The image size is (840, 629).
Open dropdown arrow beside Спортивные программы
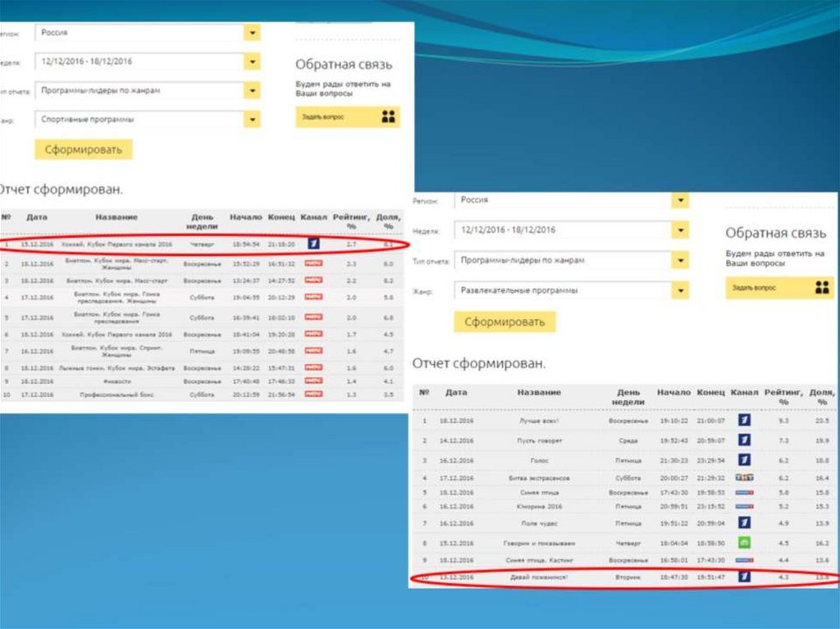click(252, 120)
